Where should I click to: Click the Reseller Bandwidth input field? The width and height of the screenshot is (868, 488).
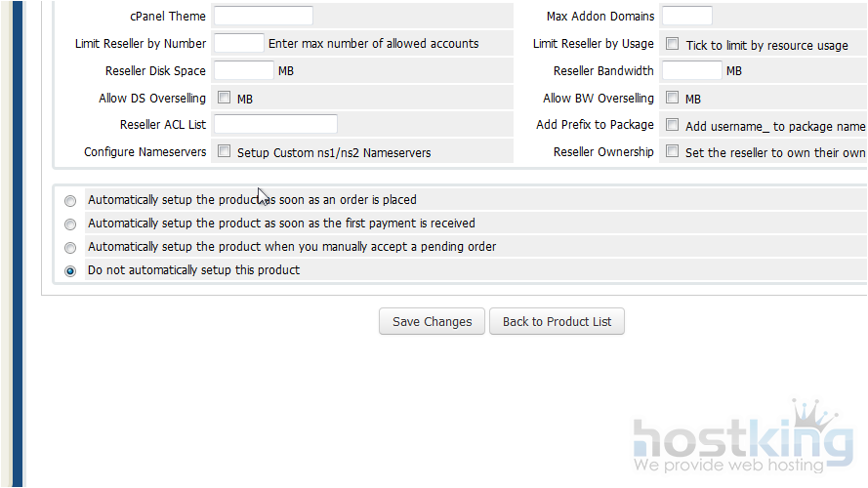[691, 70]
